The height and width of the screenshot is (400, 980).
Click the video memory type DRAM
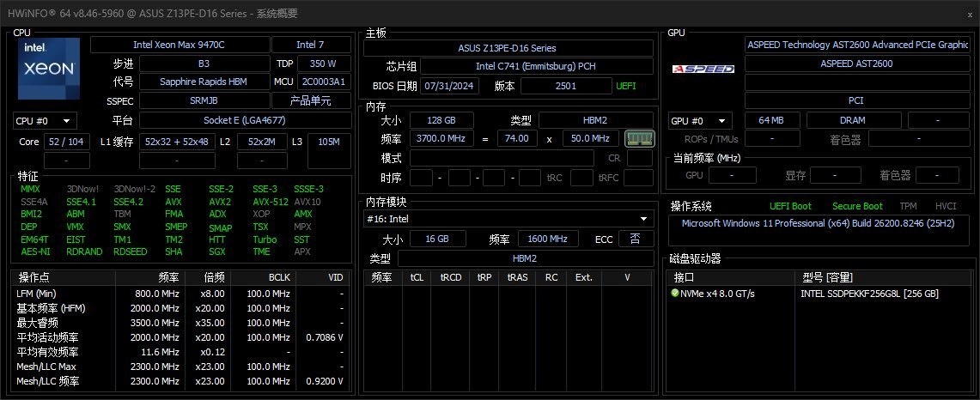[853, 120]
